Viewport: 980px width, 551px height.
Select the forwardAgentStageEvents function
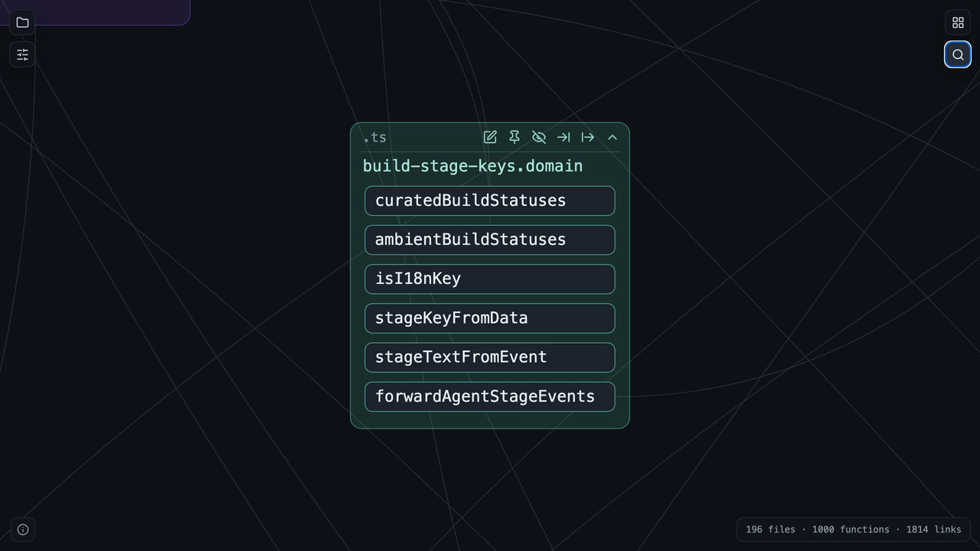(x=490, y=396)
